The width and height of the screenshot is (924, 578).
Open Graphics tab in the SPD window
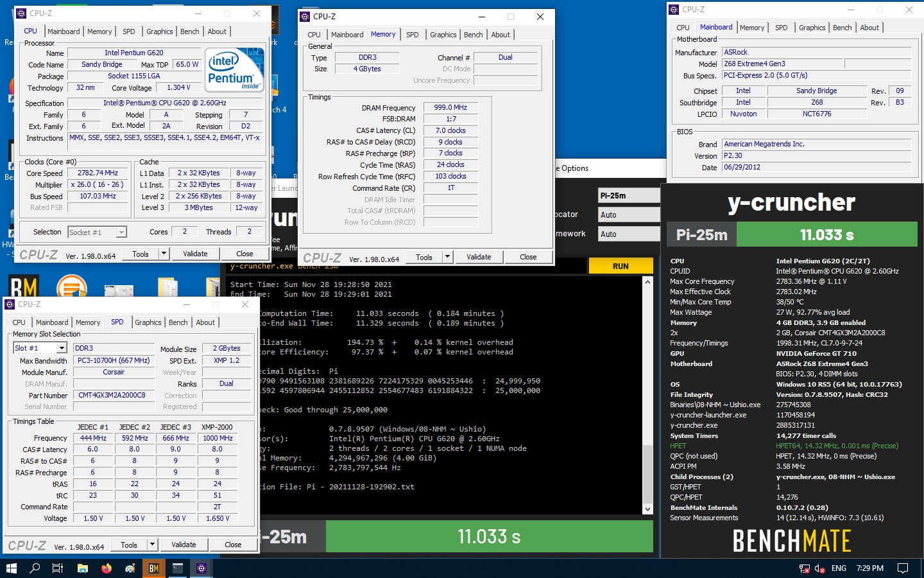(x=148, y=322)
